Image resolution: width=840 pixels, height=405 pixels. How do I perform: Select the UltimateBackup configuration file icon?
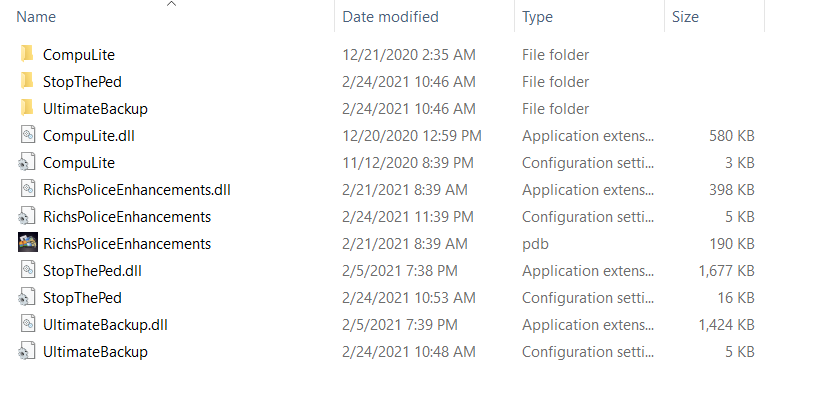pos(27,351)
